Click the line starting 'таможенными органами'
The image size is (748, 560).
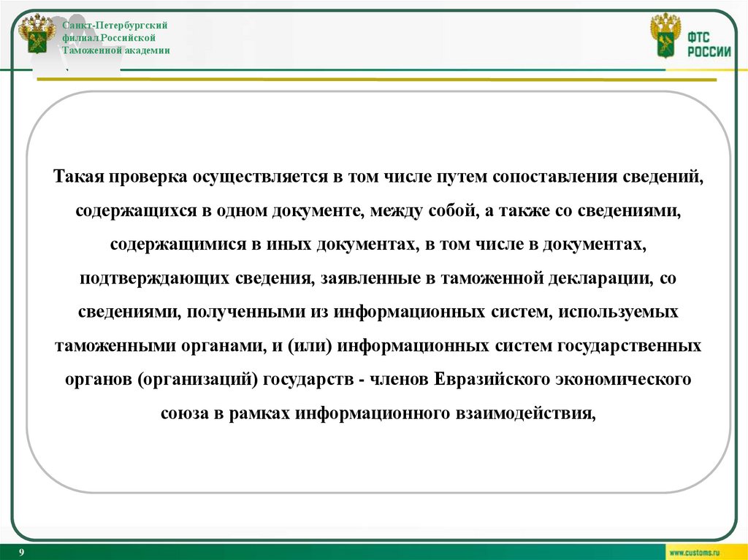(378, 346)
